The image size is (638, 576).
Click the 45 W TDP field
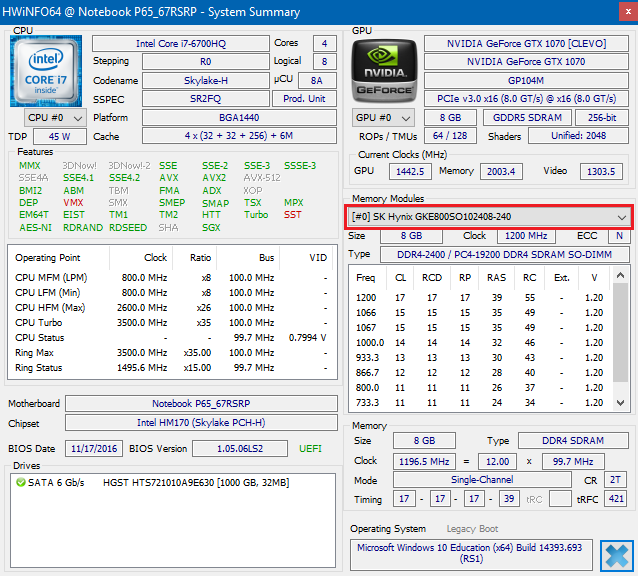[x=60, y=136]
